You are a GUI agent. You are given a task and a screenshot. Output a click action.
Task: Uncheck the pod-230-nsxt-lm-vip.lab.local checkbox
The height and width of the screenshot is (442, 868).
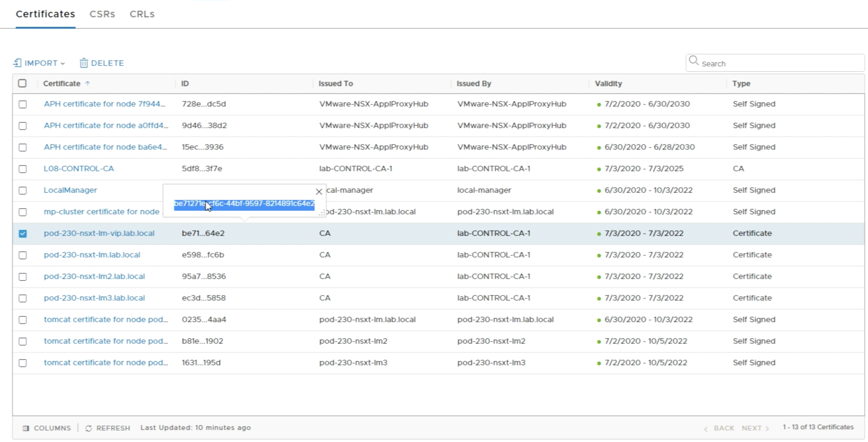tap(22, 234)
